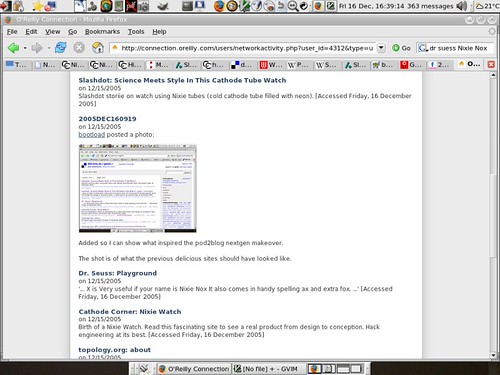Open the 'Cathode Corner: Nixie Watch' link

pos(130,312)
